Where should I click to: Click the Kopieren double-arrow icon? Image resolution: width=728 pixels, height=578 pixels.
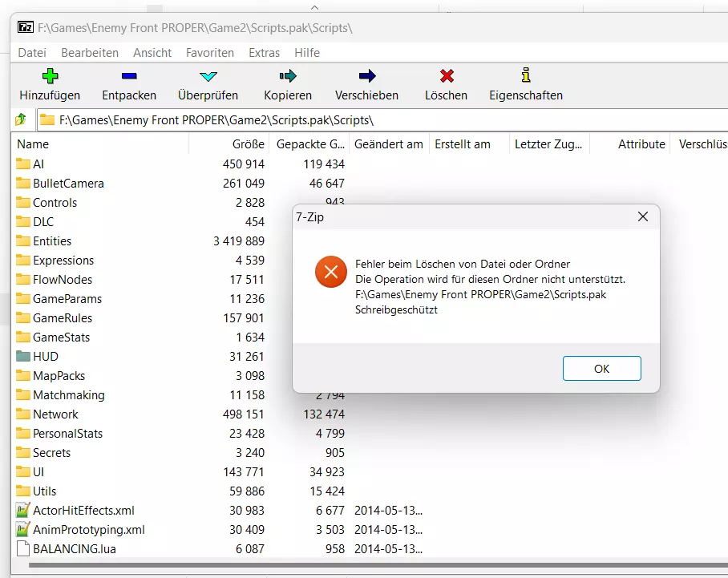coord(288,75)
